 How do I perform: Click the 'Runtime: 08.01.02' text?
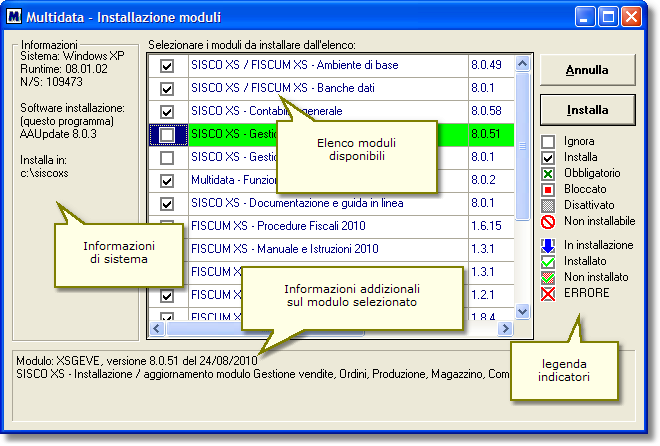point(64,69)
